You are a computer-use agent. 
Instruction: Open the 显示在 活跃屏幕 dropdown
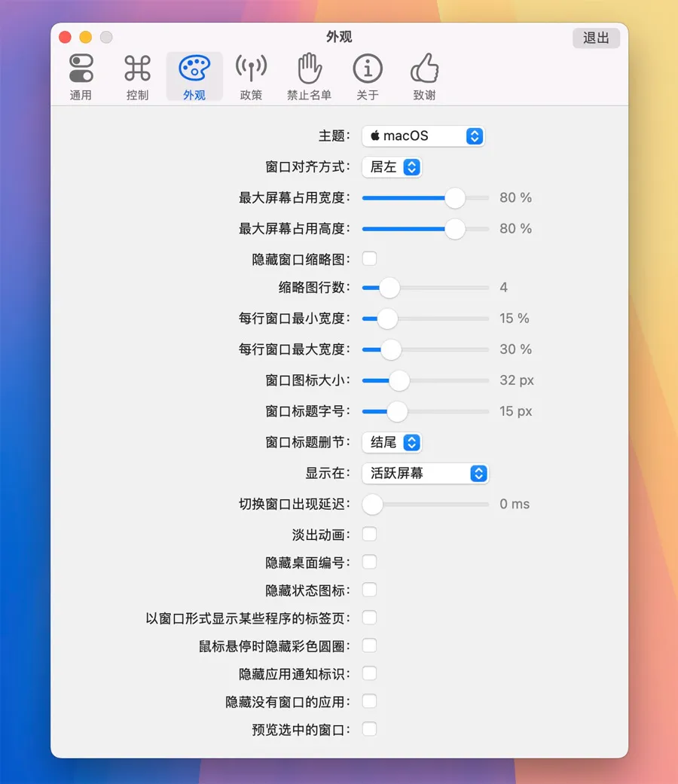point(425,474)
